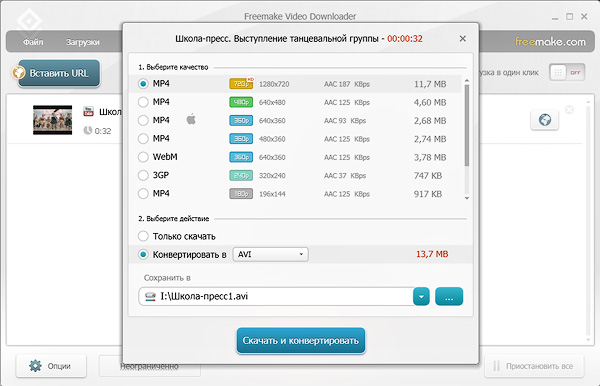The height and width of the screenshot is (386, 600).
Task: Click the gear icon in Опции button
Action: (35, 366)
